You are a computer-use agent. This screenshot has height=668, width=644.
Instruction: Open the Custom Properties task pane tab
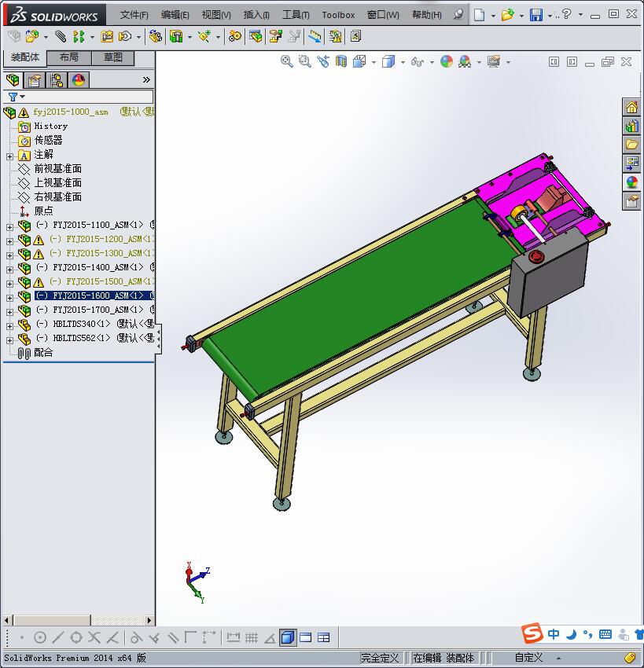point(631,201)
